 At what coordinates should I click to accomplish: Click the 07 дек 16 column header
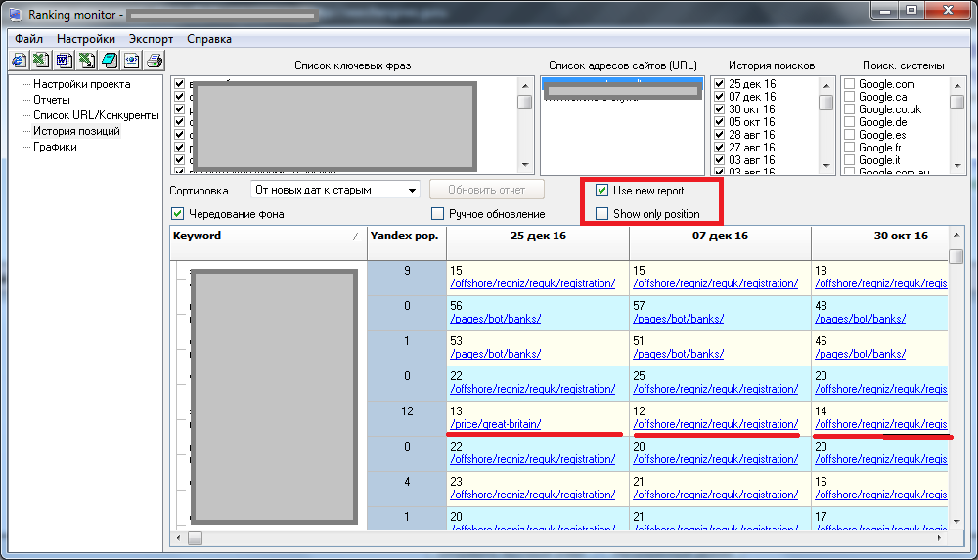pyautogui.click(x=720, y=242)
